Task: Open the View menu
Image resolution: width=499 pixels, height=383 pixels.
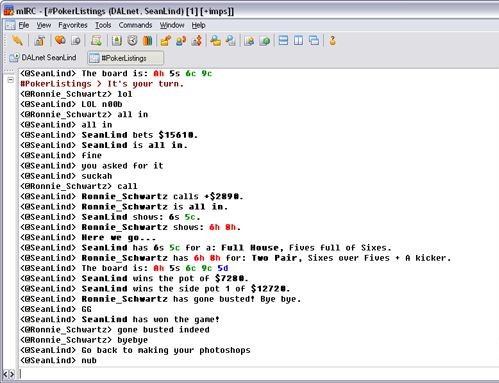Action: pyautogui.click(x=44, y=25)
